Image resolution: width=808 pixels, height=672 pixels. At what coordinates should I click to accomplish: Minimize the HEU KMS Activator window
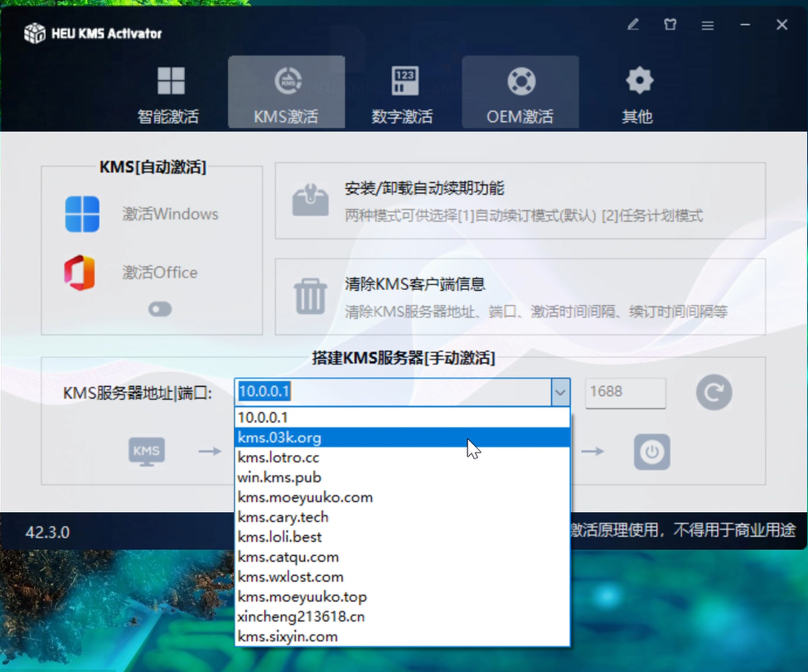[x=745, y=25]
